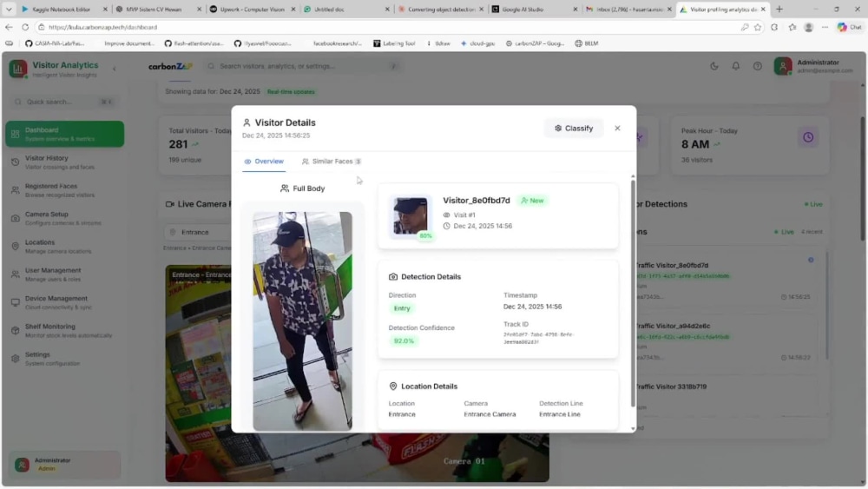Open a new browser tab
The height and width of the screenshot is (489, 868).
pos(779,10)
